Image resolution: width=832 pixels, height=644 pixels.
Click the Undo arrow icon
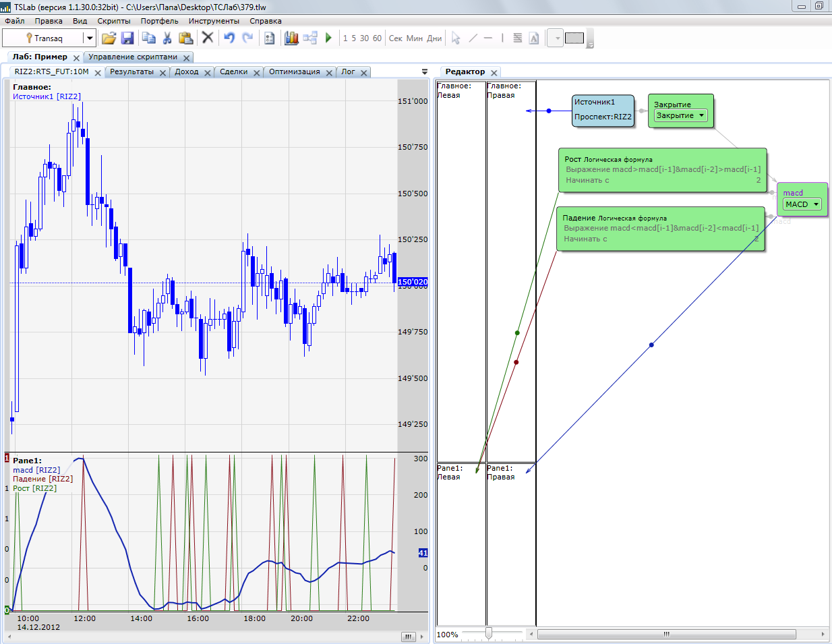(x=229, y=38)
